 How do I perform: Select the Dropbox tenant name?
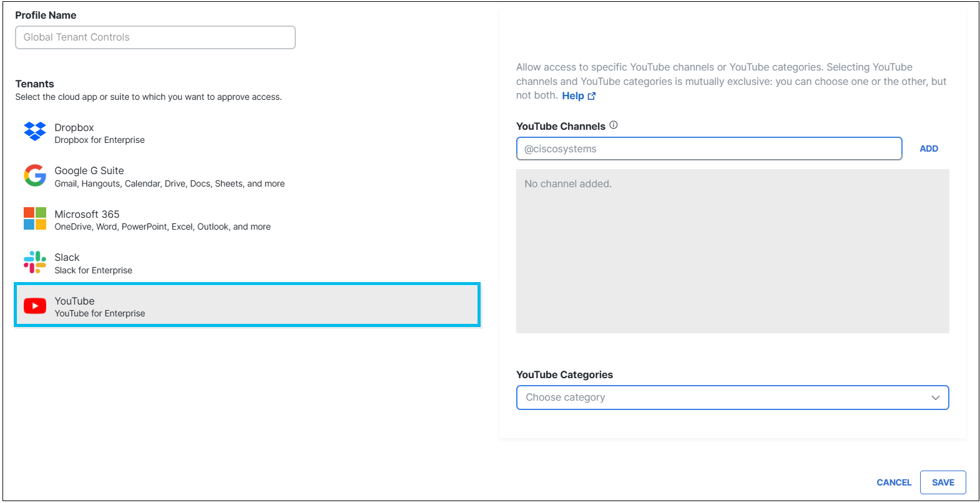click(x=74, y=127)
